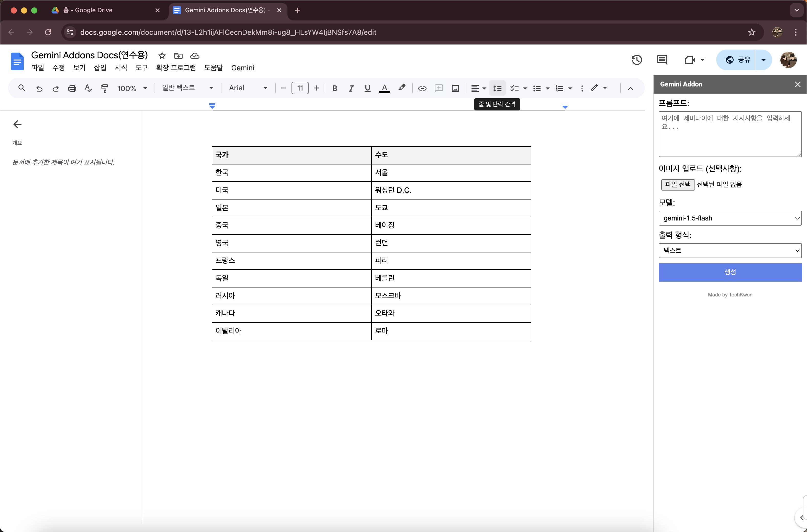Switch to the Google Drive tab
The image size is (807, 532).
tap(105, 10)
